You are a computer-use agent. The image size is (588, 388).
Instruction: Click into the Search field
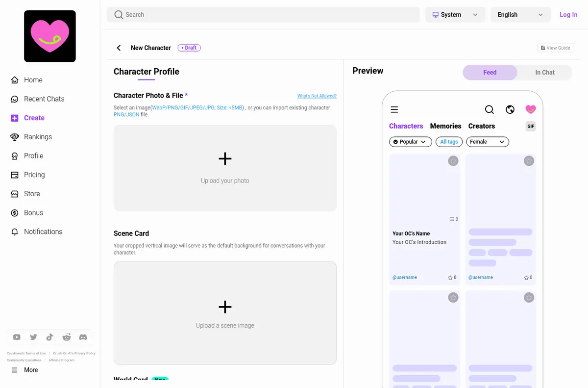[263, 15]
